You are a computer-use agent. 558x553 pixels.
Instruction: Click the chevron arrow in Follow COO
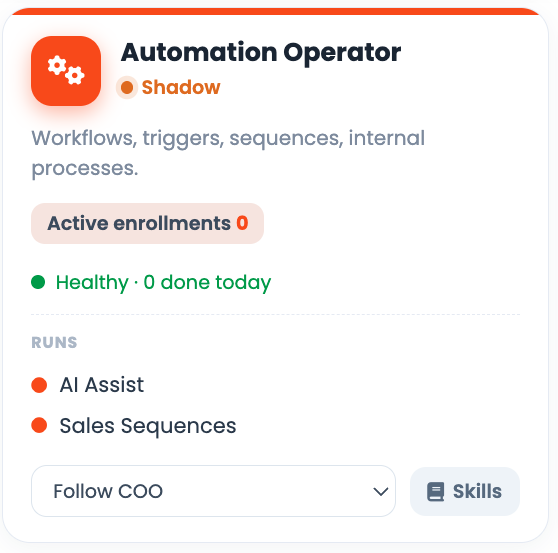tap(381, 492)
